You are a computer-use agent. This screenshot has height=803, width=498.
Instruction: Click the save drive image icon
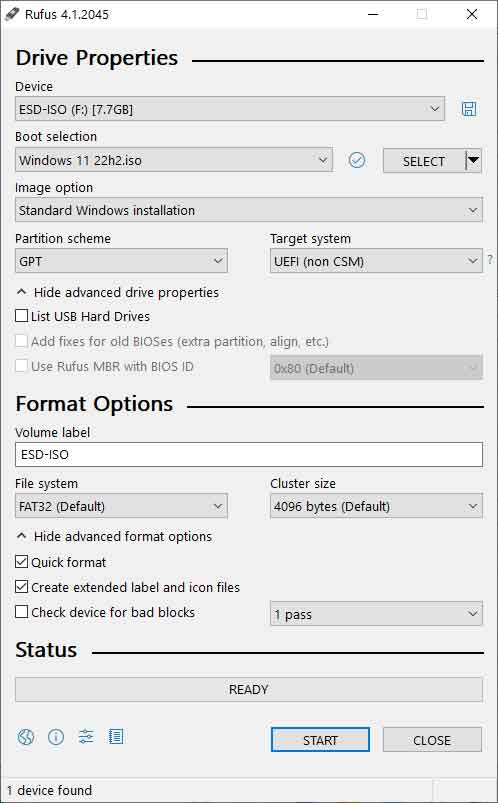469,109
